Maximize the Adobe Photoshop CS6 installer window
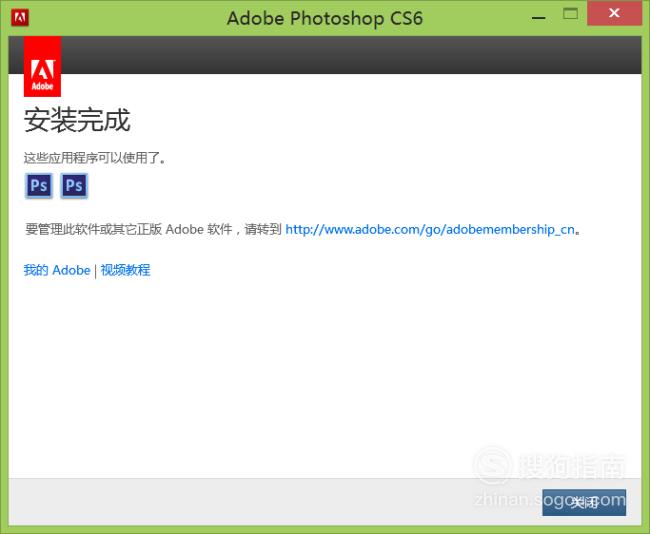 coord(570,14)
